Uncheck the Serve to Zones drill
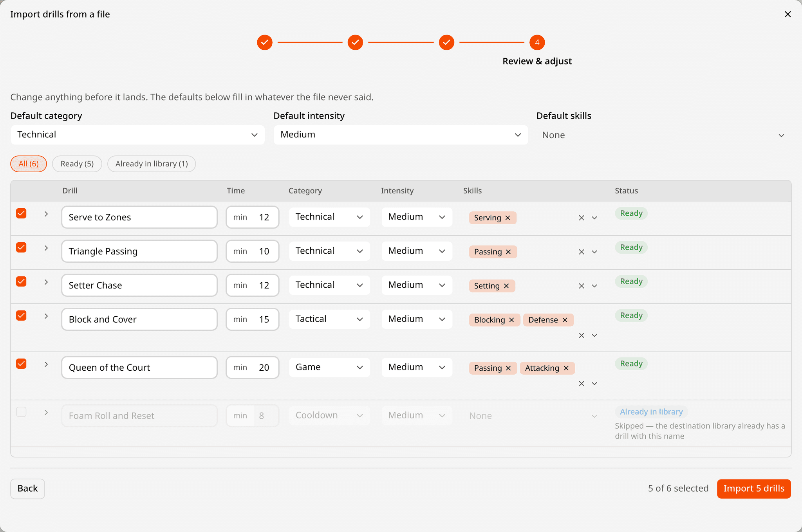802x532 pixels. point(21,213)
